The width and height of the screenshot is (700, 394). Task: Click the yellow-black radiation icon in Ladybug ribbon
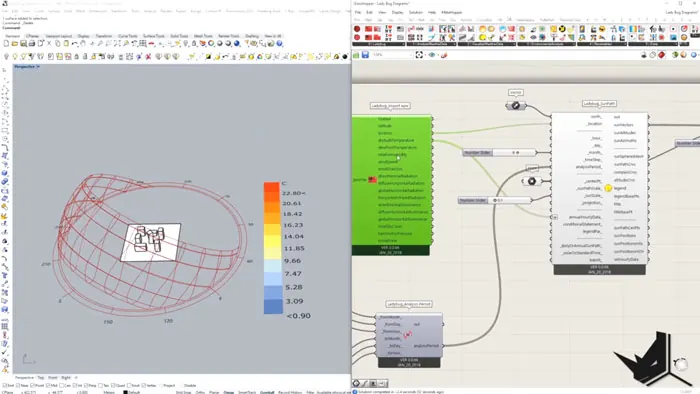(562, 29)
